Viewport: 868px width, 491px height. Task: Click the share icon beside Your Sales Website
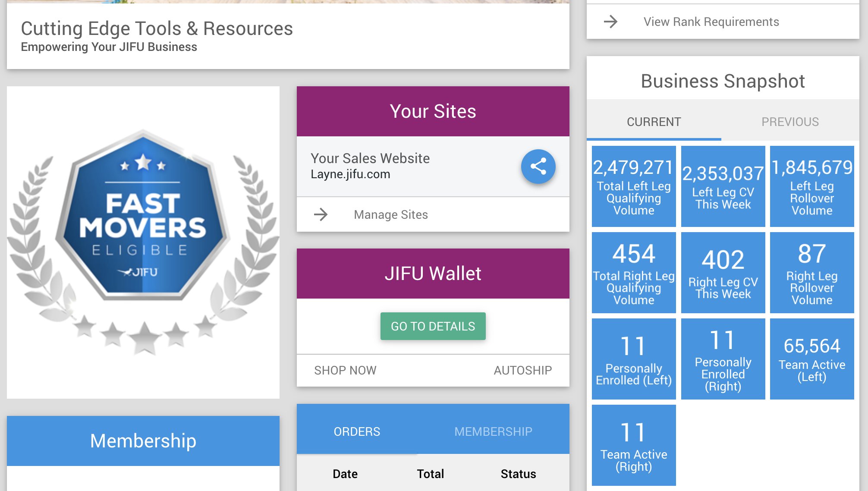[538, 167]
